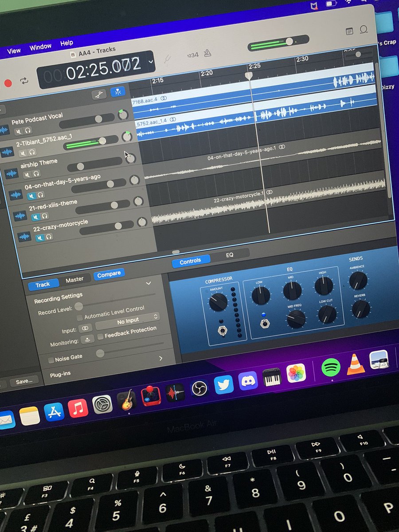
Task: Toggle the Monitoring button
Action: pos(88,339)
